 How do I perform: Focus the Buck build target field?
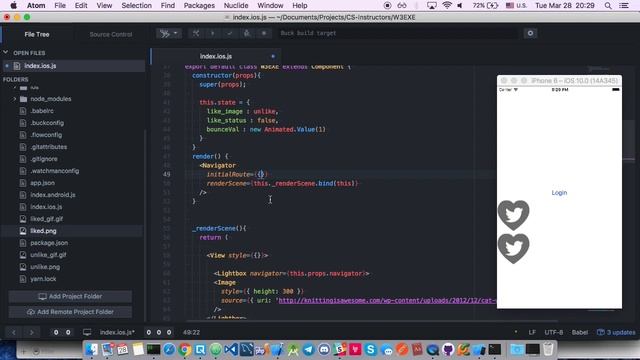pos(398,33)
